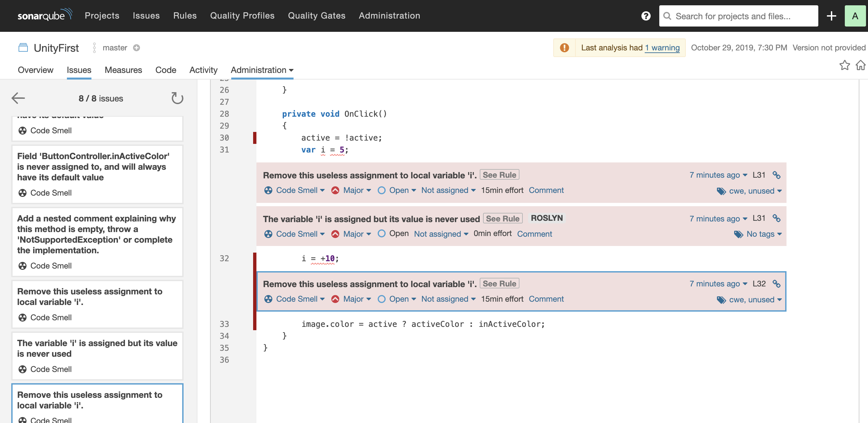Screen dimensions: 868x423
Task: Click the home icon below the top bar
Action: coord(860,65)
